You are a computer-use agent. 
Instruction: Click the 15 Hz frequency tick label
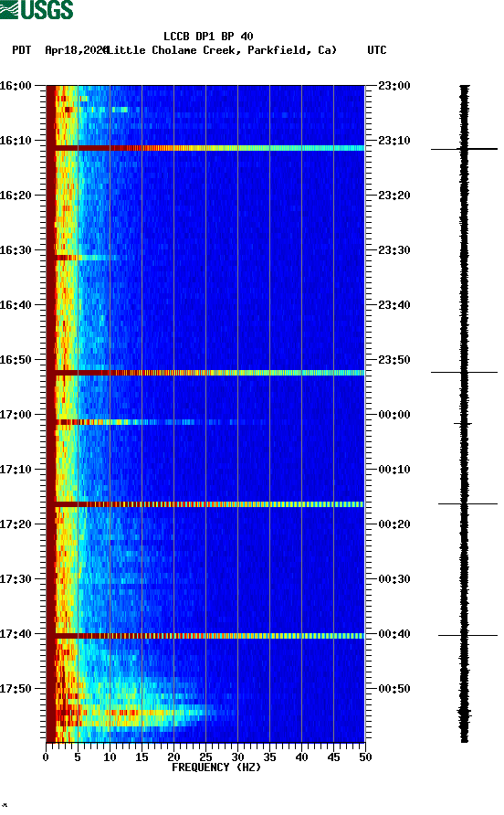[x=142, y=757]
